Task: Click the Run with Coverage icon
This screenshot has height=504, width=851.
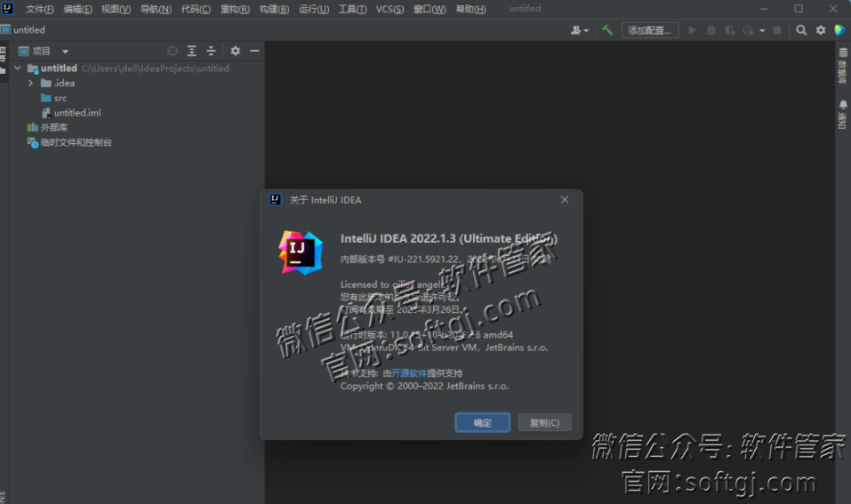Action: 730,30
